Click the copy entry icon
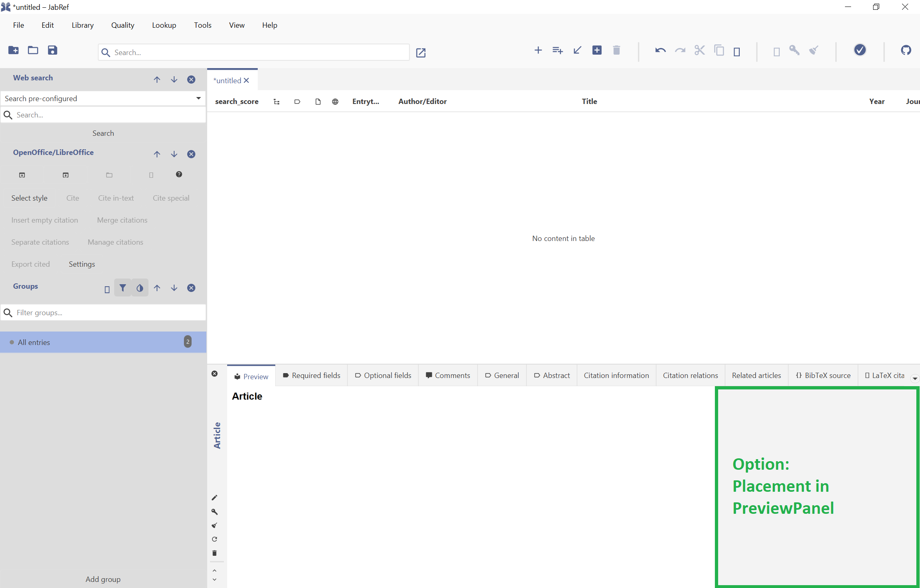Screen dimensions: 920x588 coord(718,51)
